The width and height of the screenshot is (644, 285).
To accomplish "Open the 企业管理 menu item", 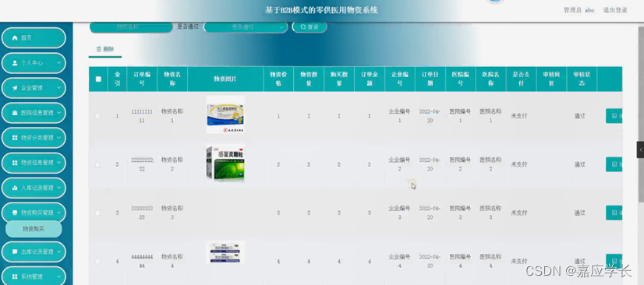I will 34,88.
